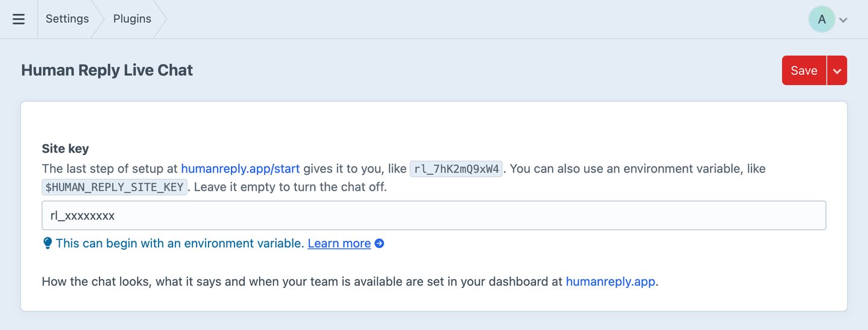Focus the Site key input field

(x=434, y=215)
